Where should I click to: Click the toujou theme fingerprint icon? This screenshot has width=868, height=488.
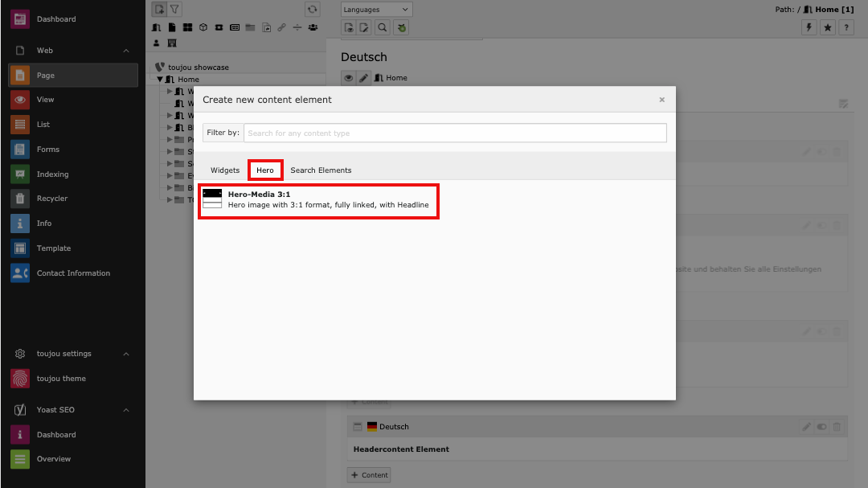click(x=20, y=379)
